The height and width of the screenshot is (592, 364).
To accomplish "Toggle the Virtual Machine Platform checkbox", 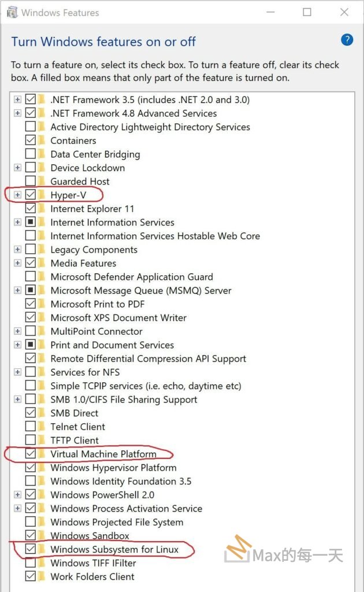I will pos(31,454).
